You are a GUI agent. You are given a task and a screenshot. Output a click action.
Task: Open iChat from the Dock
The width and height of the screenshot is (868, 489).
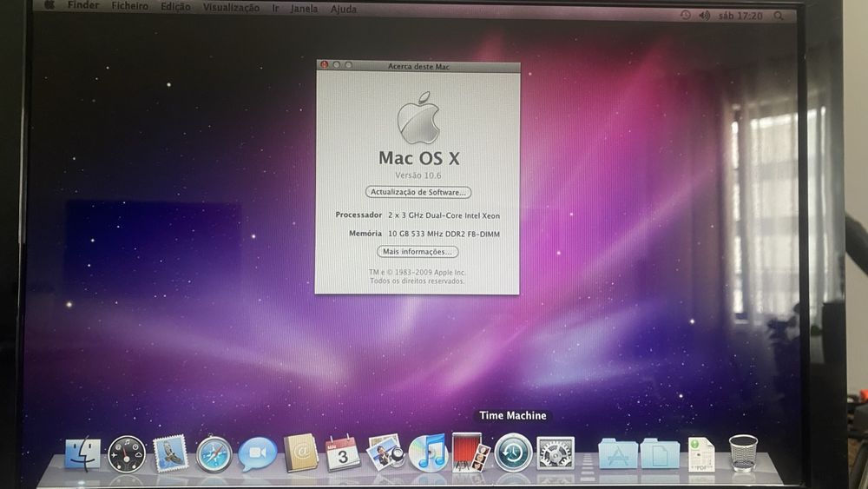pos(258,453)
